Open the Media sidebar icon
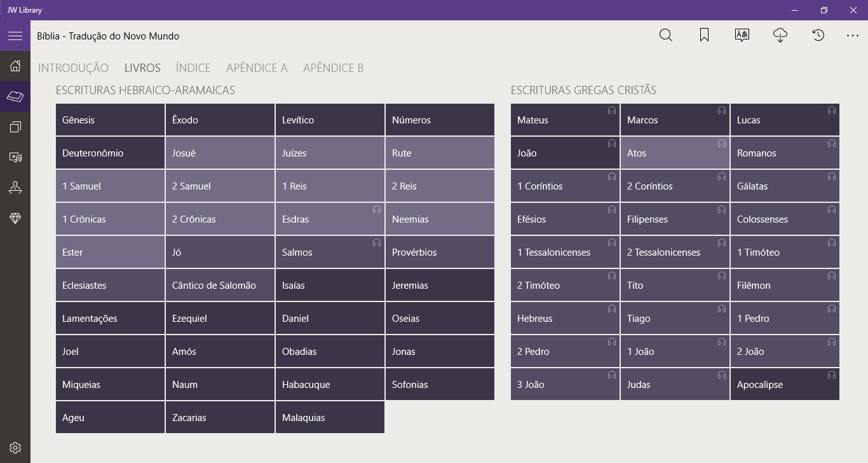Screen dimensions: 868x463 tap(15, 157)
